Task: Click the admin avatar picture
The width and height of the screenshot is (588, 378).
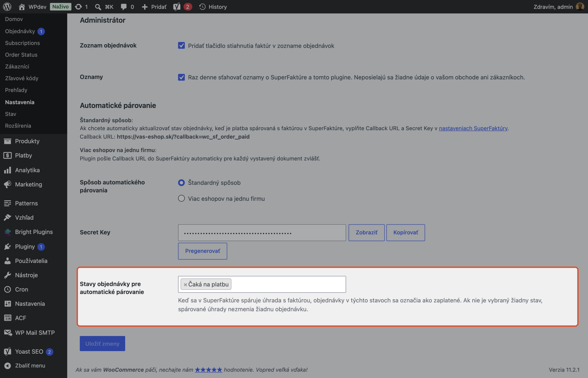Action: click(x=580, y=7)
